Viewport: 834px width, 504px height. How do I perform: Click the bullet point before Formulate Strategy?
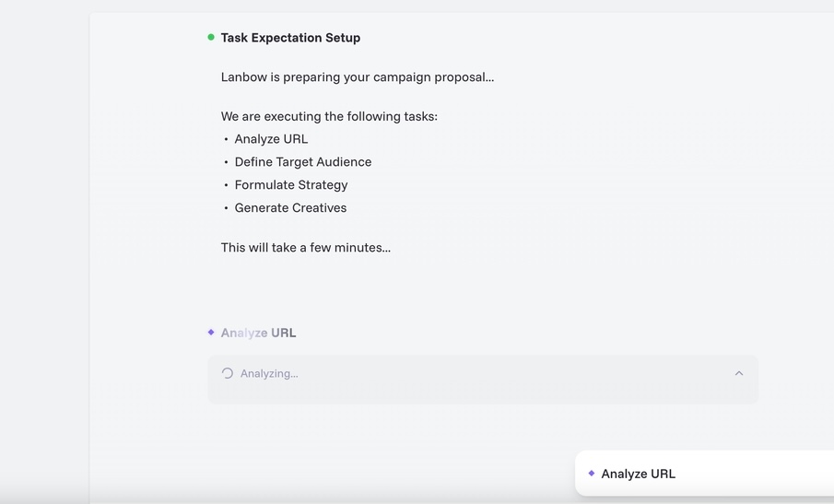(x=227, y=185)
